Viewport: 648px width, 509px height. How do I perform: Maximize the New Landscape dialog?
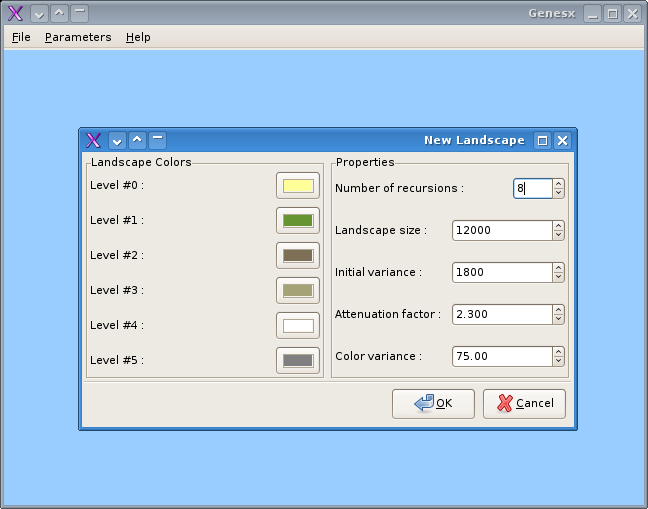click(x=542, y=141)
